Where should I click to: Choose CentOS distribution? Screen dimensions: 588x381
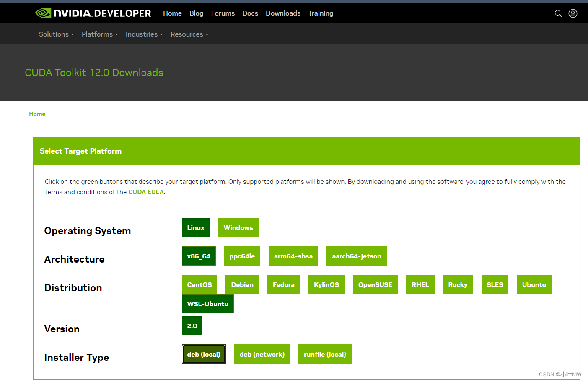[x=199, y=284]
